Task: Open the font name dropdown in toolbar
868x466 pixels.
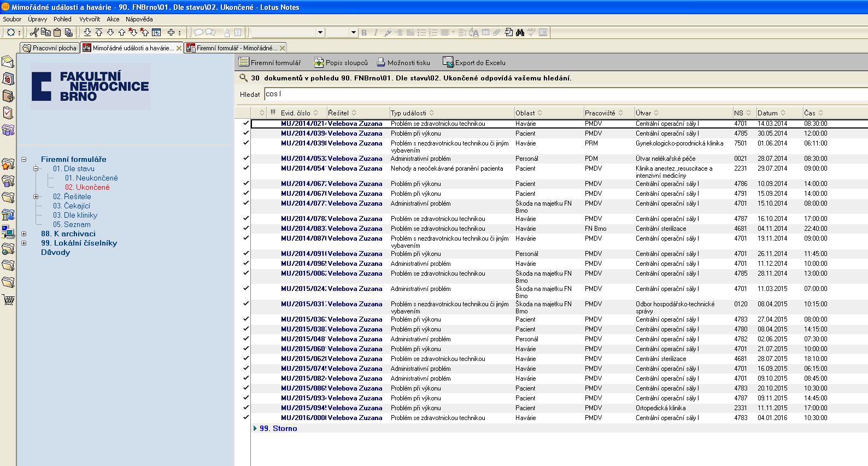Action: click(x=320, y=32)
